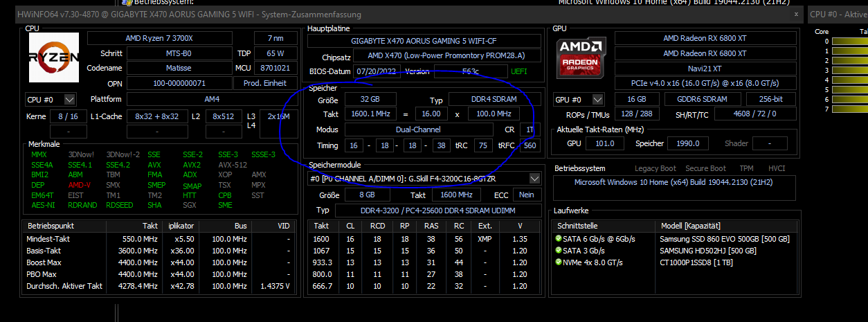Image resolution: width=868 pixels, height=322 pixels.
Task: Click the GIGABYTE X470 AORUS GAMING 5 WIFI-CF field
Action: pos(424,41)
